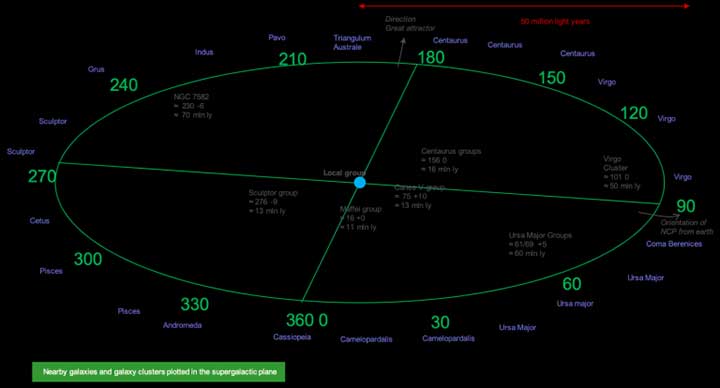Select the Centaurus label beside the 180 marker
The height and width of the screenshot is (388, 720).
point(450,40)
